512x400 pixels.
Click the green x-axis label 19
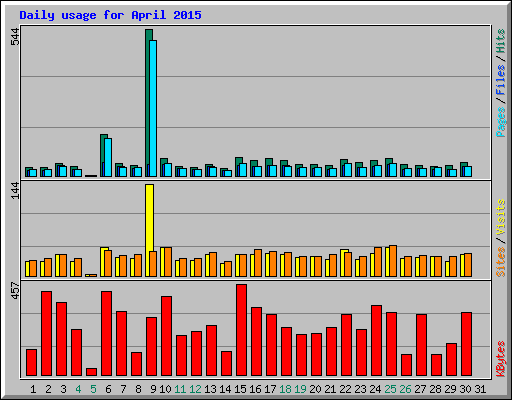[x=300, y=389]
